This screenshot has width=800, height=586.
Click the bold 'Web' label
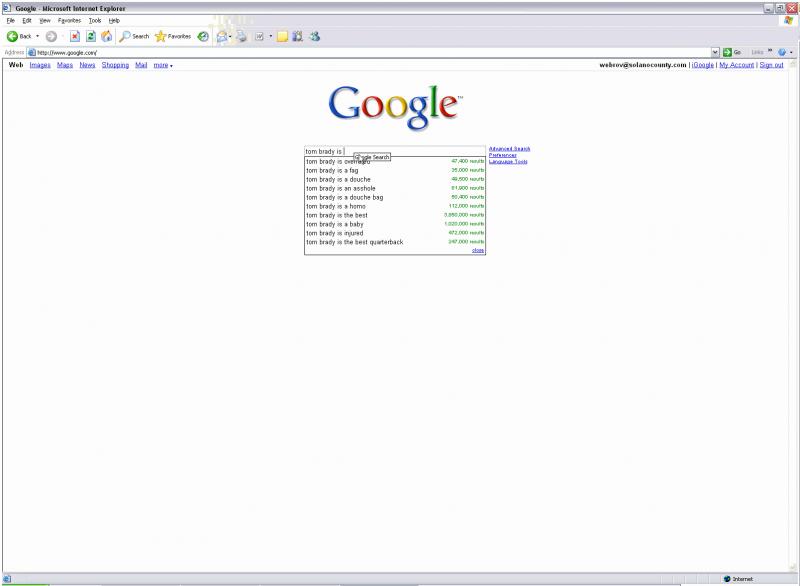click(16, 65)
